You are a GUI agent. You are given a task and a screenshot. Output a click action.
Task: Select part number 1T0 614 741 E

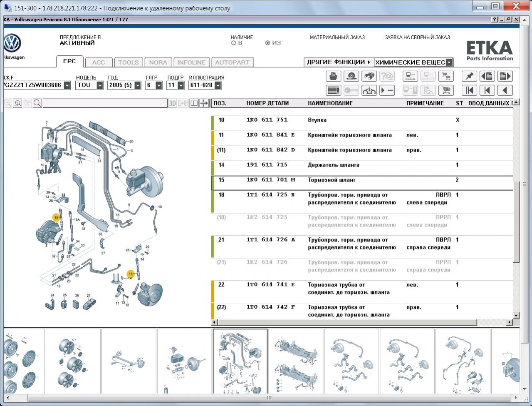point(271,285)
